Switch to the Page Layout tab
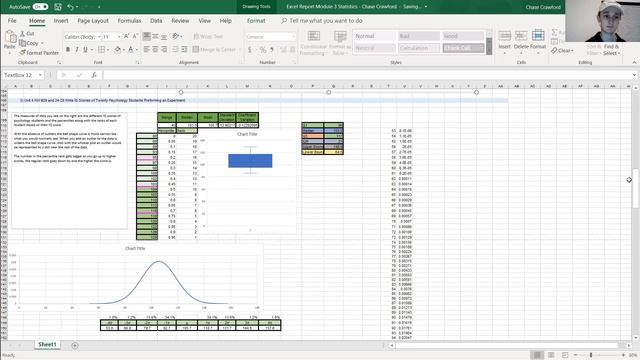 point(93,20)
